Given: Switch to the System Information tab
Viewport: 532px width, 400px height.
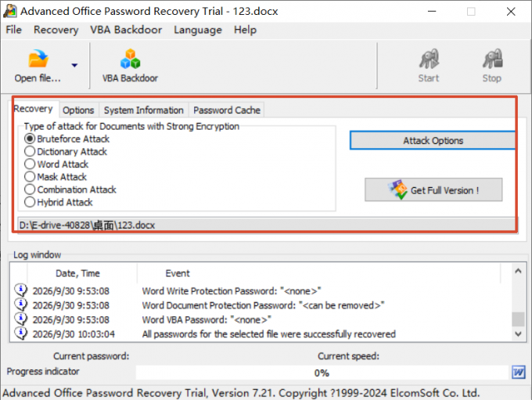Looking at the screenshot, I should coord(143,110).
